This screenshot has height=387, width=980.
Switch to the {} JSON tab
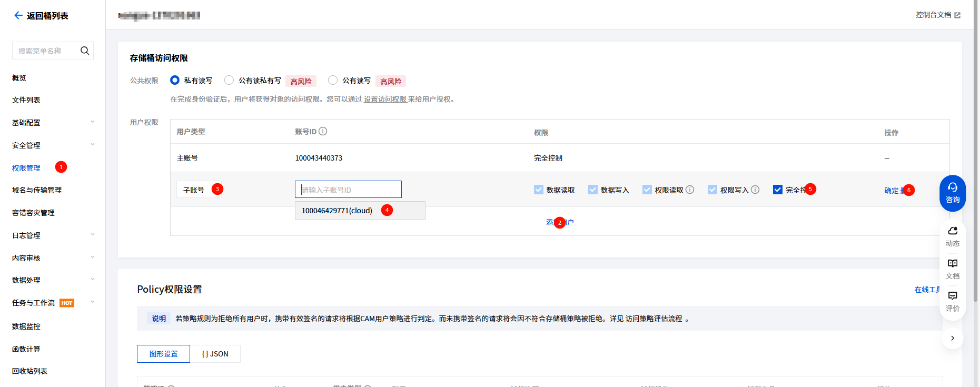[215, 354]
